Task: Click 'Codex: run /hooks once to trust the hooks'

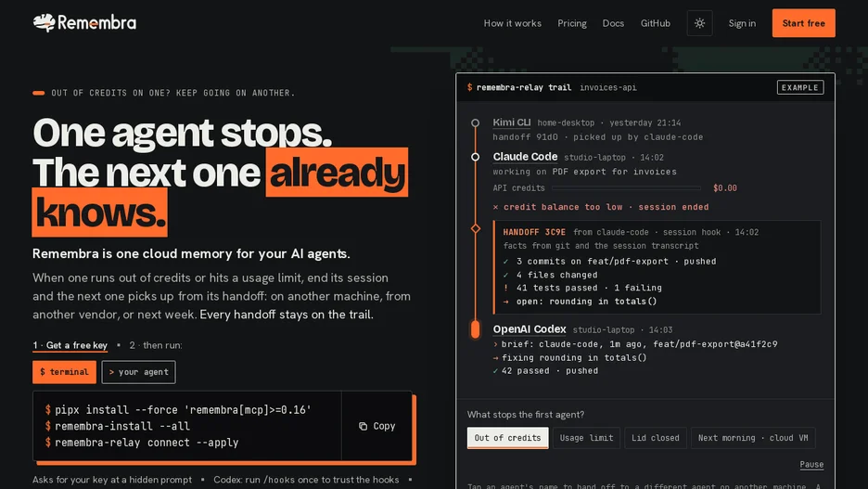Action: click(306, 480)
